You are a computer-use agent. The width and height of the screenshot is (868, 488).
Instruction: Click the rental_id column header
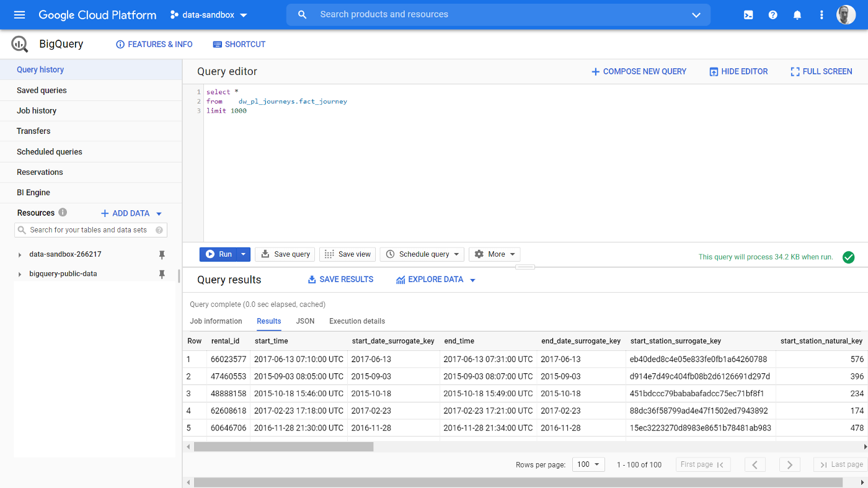tap(225, 341)
